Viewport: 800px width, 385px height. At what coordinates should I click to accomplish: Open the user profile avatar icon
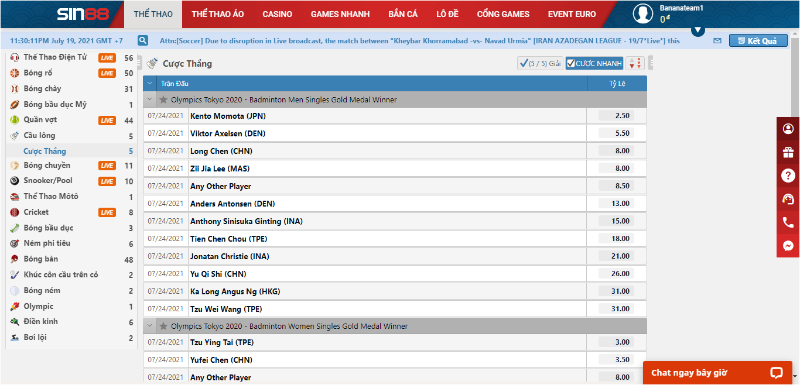(x=643, y=14)
